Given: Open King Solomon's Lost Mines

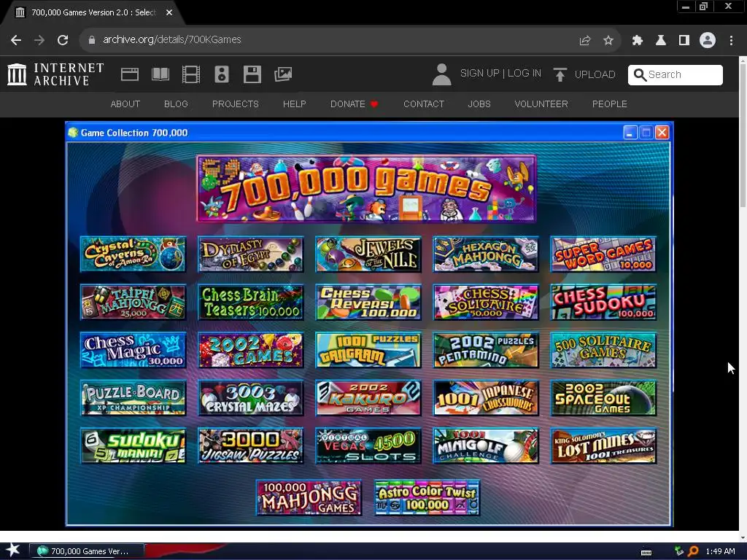Looking at the screenshot, I should (603, 446).
